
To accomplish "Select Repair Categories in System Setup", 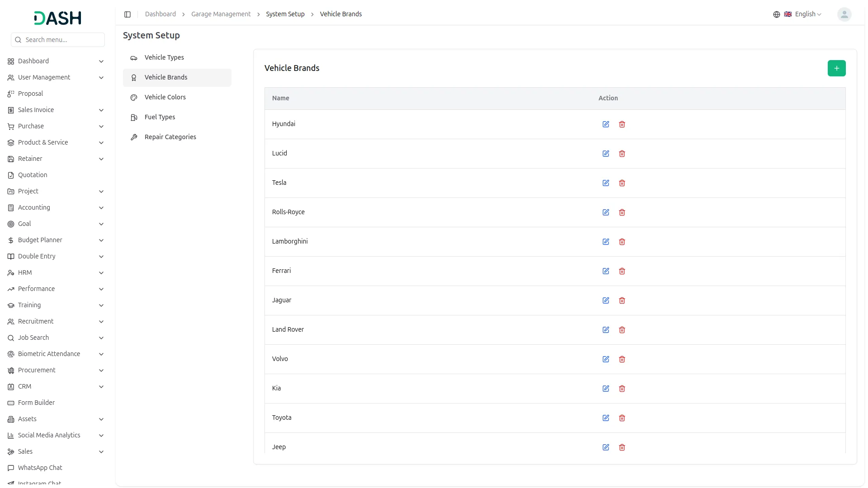I will click(170, 137).
